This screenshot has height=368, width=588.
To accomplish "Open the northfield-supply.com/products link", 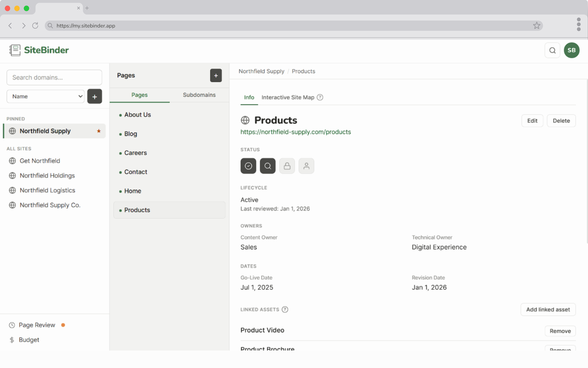I will click(295, 132).
